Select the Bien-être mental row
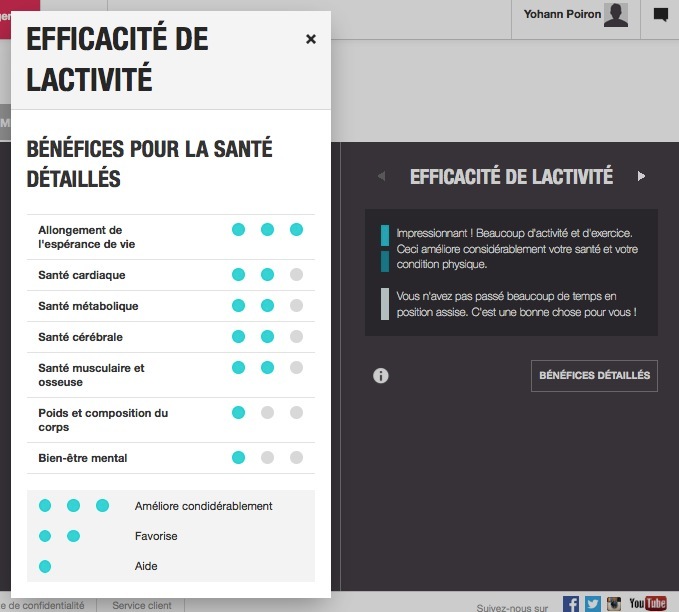Screen dimensions: 679x612 (83, 458)
